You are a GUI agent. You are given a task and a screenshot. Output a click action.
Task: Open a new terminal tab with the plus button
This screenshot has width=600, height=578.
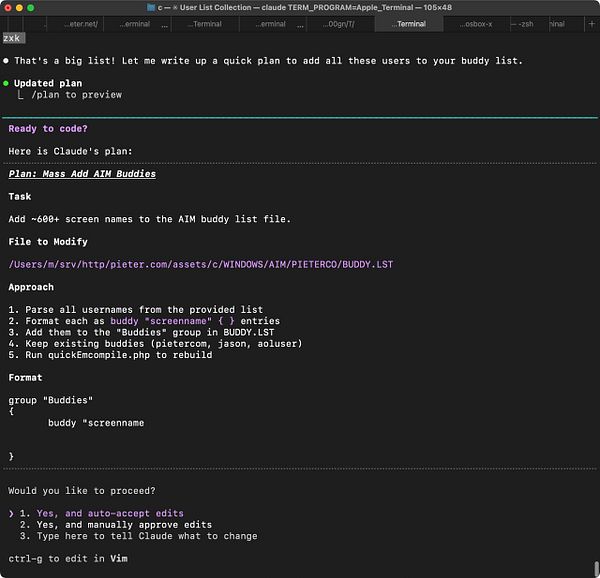pyautogui.click(x=592, y=24)
